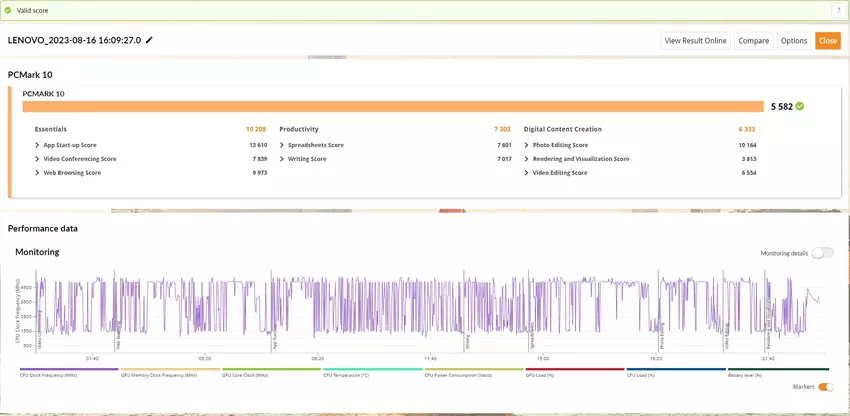Disable the Markers toggle
The width and height of the screenshot is (850, 416).
pos(826,387)
